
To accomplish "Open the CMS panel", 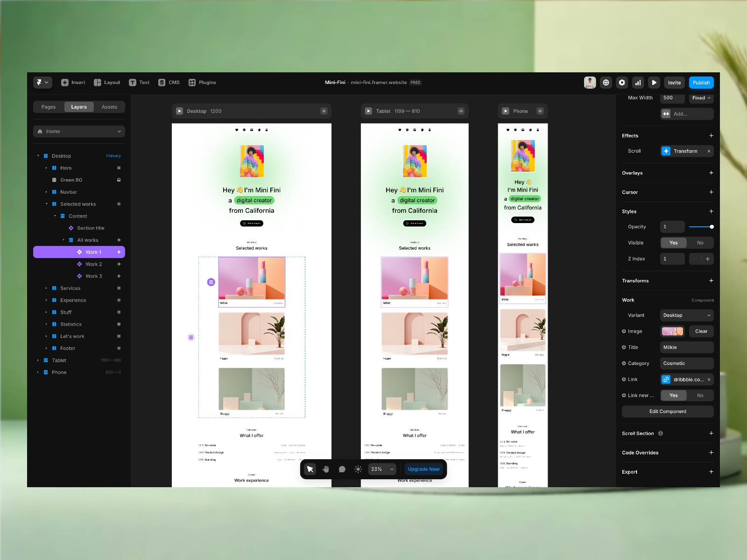I will pos(168,82).
